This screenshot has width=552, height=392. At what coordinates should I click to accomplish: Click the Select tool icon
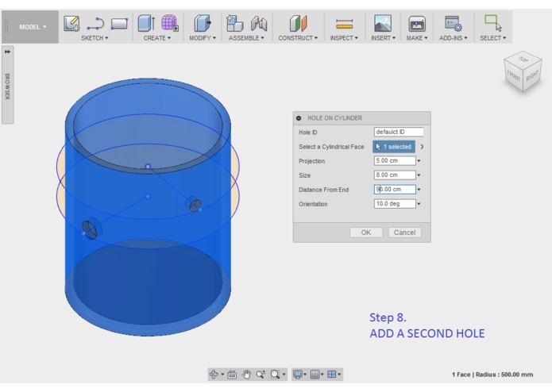[493, 23]
